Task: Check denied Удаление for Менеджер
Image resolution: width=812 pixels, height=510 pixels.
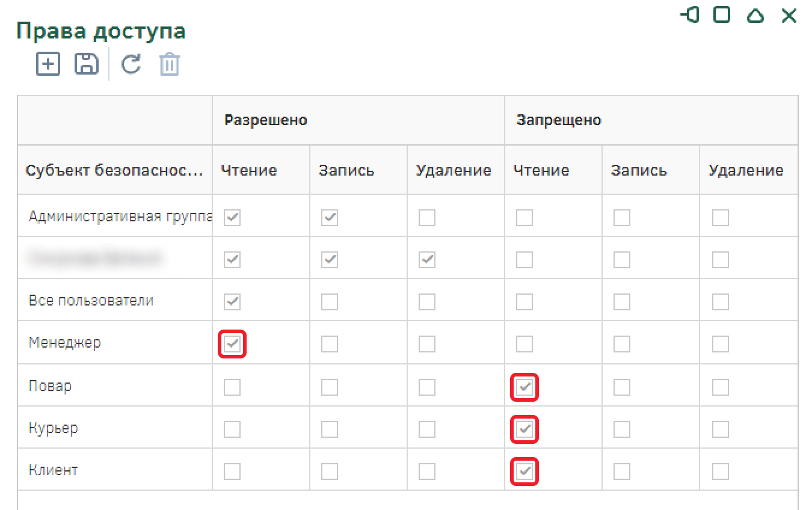Action: coord(720,344)
